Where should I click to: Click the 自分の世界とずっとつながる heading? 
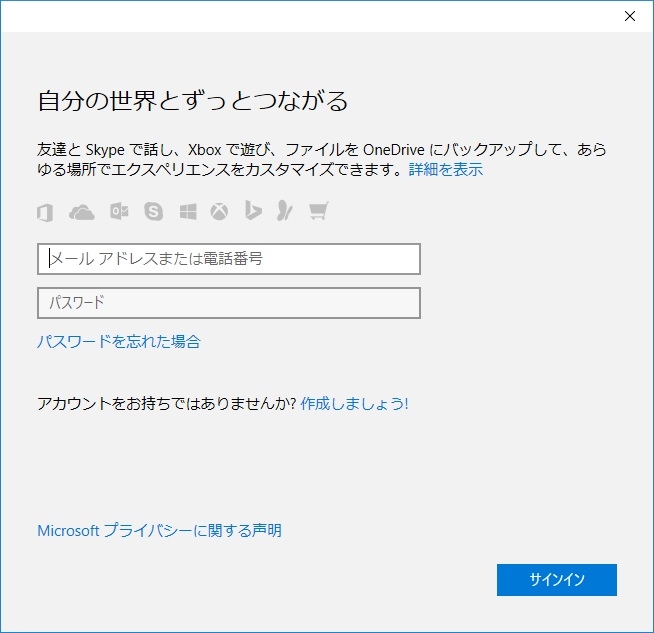point(193,102)
